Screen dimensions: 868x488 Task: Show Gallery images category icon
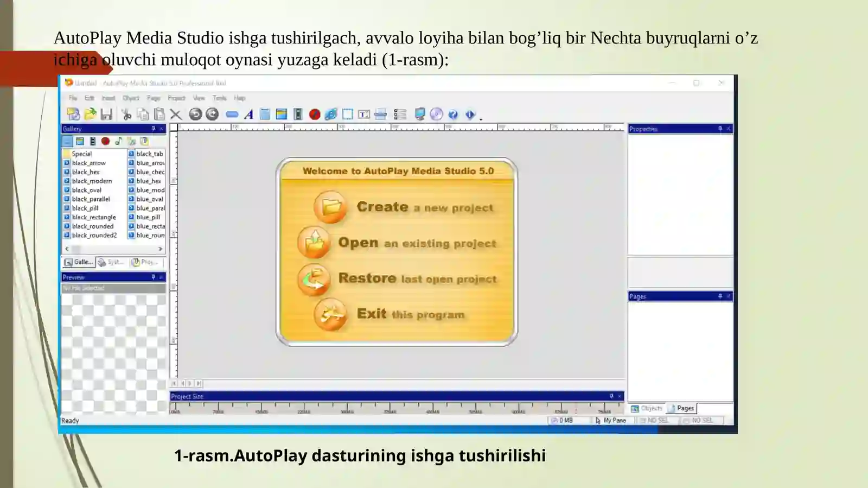[80, 141]
